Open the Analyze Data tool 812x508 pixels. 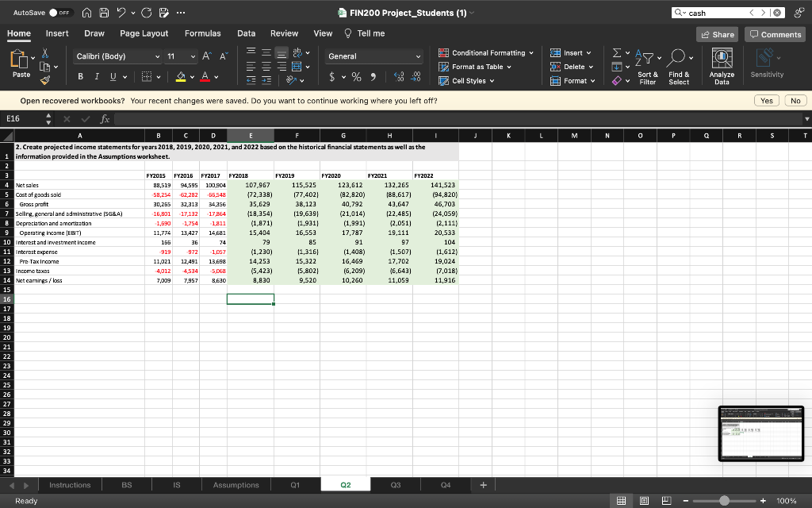(x=721, y=59)
